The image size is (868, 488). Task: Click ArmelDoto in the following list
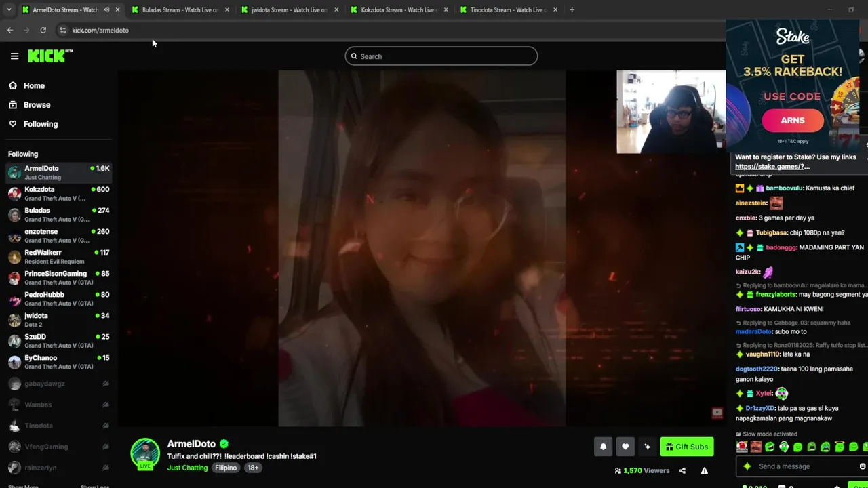click(58, 173)
